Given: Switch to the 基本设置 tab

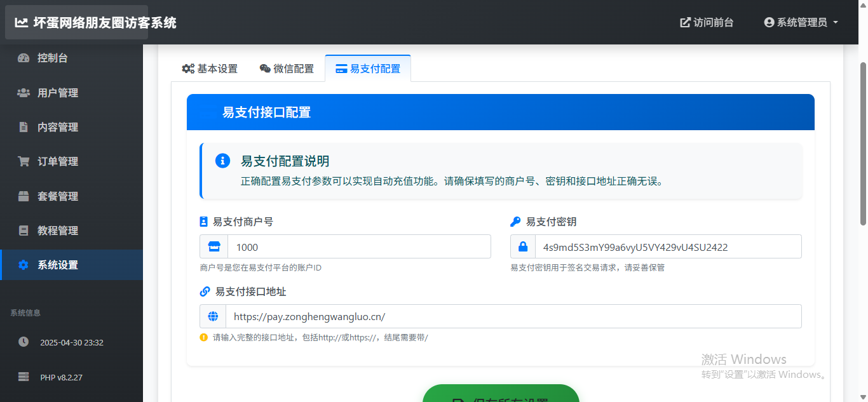Looking at the screenshot, I should pyautogui.click(x=210, y=69).
